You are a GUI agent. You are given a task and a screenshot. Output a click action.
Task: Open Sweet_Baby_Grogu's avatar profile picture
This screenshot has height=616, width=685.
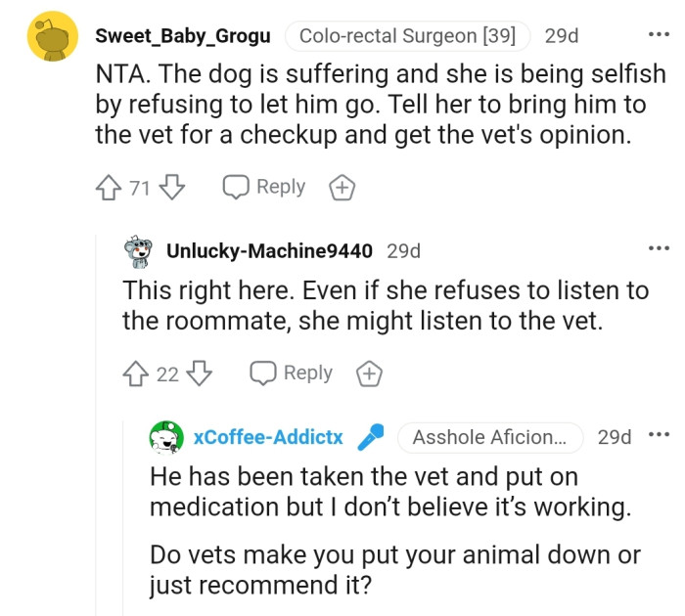52,37
